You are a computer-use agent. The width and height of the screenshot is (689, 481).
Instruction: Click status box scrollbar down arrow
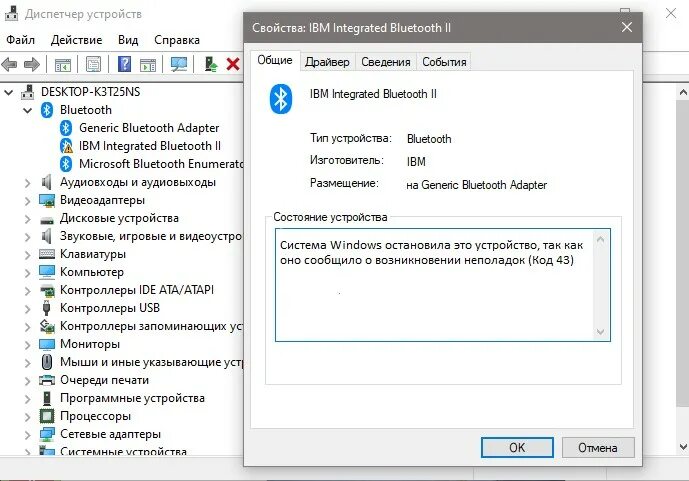tap(601, 332)
